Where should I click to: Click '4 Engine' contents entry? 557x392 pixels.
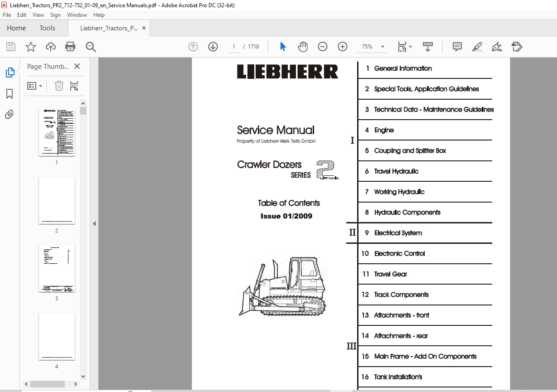[x=379, y=130]
